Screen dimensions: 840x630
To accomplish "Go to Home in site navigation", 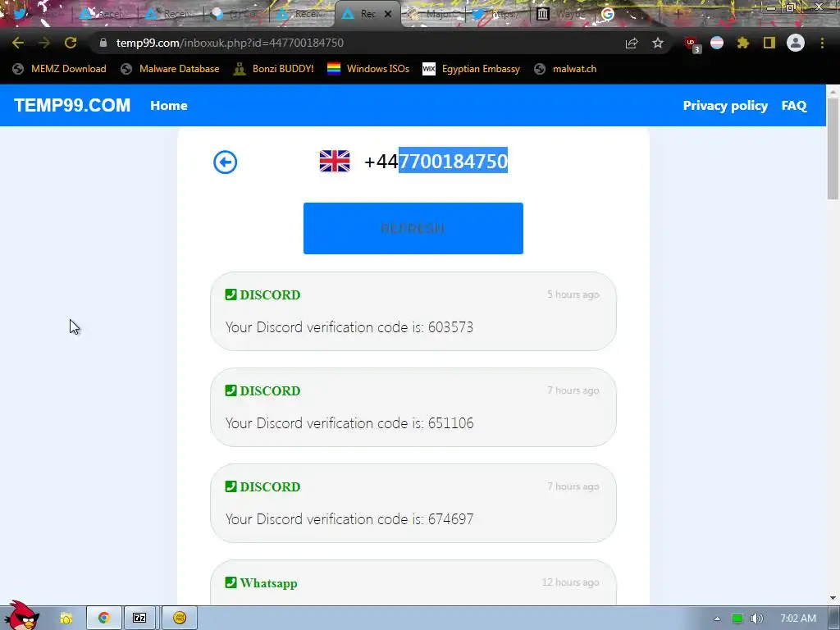I will tap(169, 106).
